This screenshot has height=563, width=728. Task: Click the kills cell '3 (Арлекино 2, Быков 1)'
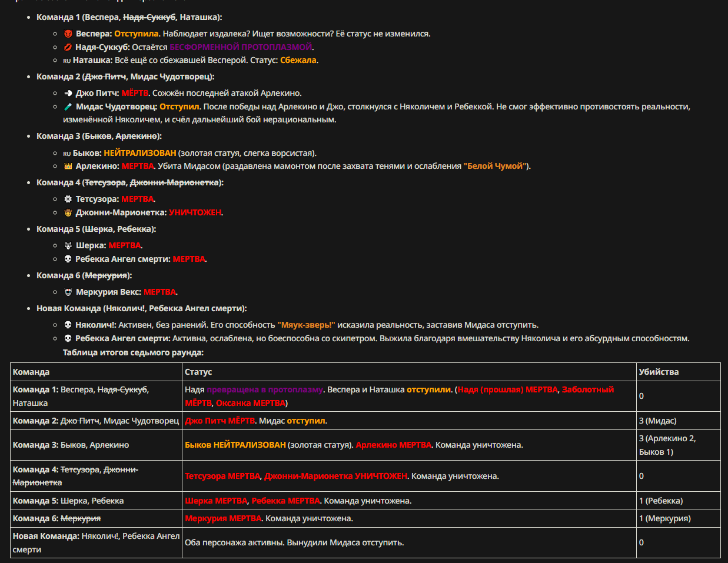point(679,445)
